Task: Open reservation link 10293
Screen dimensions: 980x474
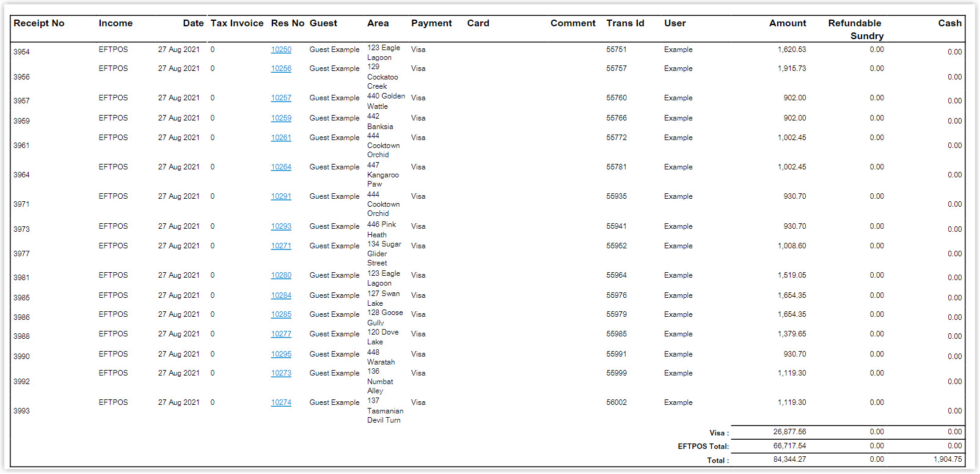Action: 281,226
